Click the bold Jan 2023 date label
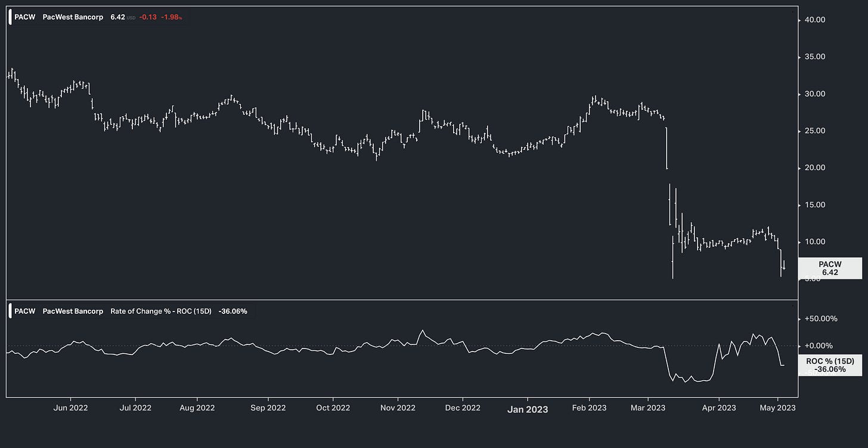 [x=528, y=409]
